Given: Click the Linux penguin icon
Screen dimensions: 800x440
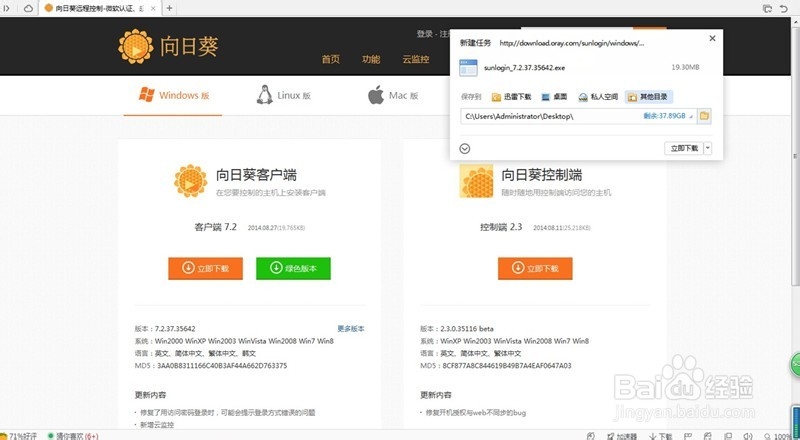Looking at the screenshot, I should click(264, 94).
